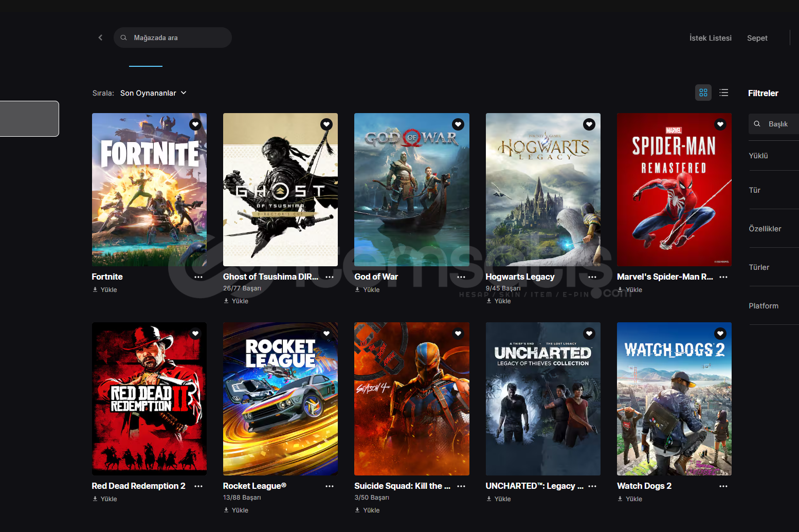The height and width of the screenshot is (532, 799).
Task: Open the Suicide Squad cover art
Action: tap(412, 399)
